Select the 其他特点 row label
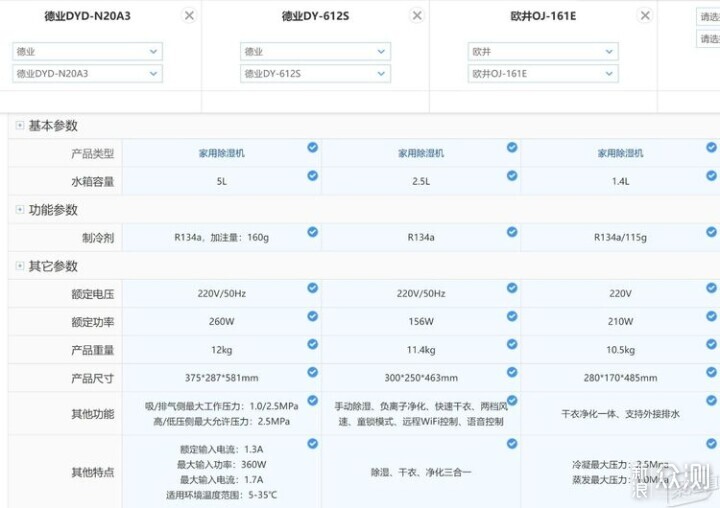 93,472
